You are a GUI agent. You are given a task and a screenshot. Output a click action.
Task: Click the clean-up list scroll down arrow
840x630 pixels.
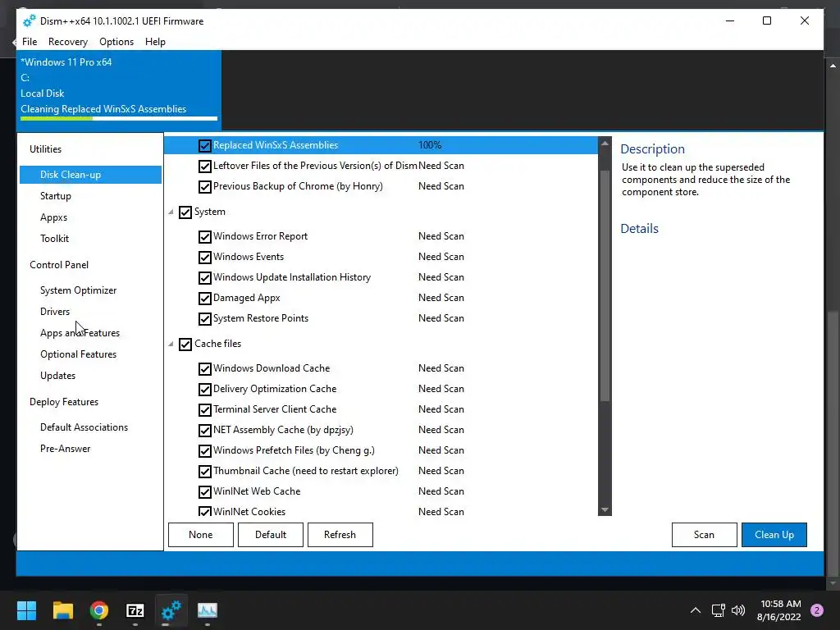[605, 510]
